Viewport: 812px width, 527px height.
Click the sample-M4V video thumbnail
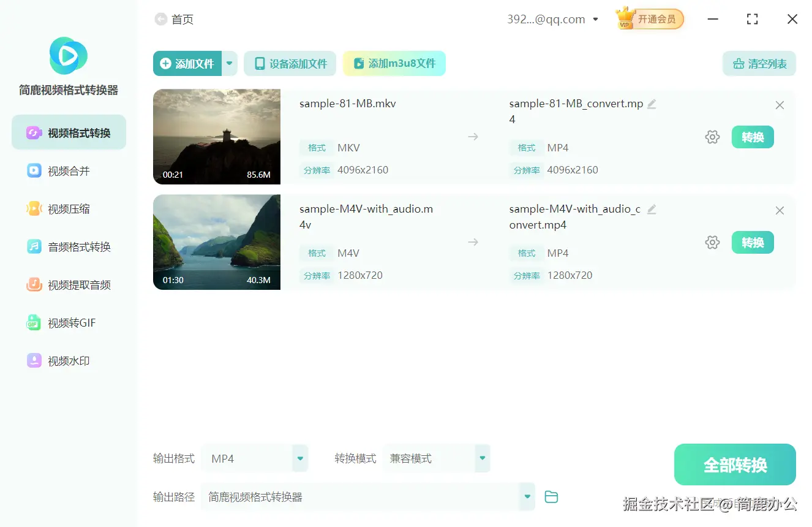pos(216,242)
